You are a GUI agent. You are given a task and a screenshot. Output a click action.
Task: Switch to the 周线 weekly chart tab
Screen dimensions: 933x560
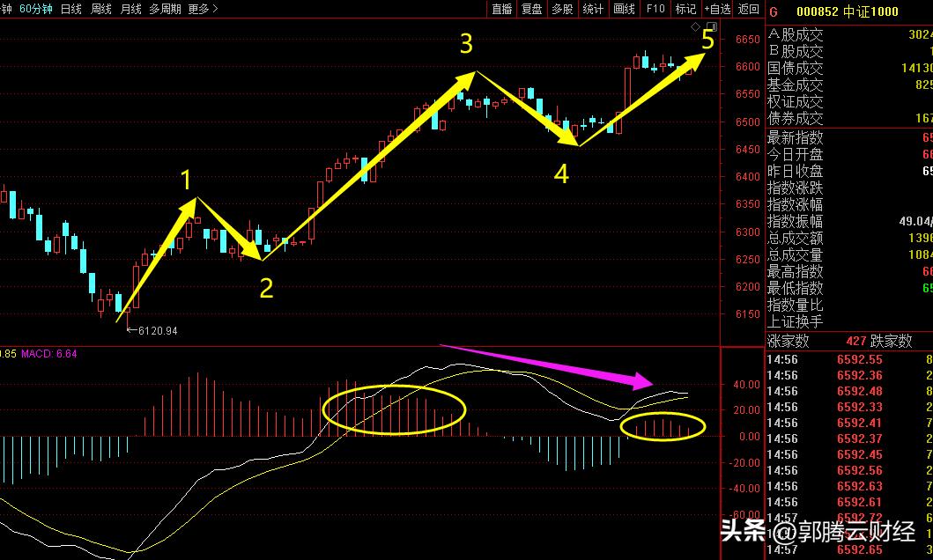(101, 9)
